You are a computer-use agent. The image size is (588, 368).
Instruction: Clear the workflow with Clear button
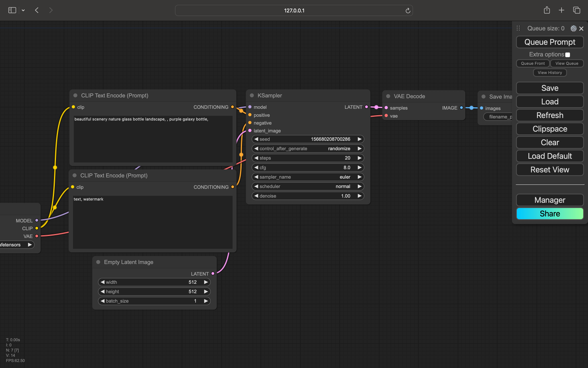550,142
